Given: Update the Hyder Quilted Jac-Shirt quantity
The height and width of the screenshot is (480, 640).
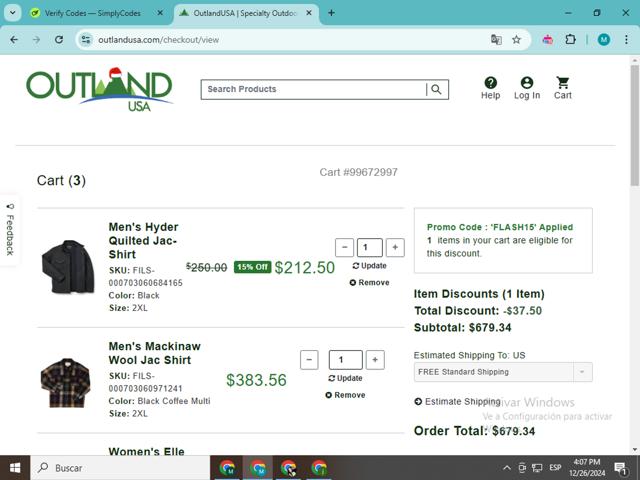Looking at the screenshot, I should (369, 266).
